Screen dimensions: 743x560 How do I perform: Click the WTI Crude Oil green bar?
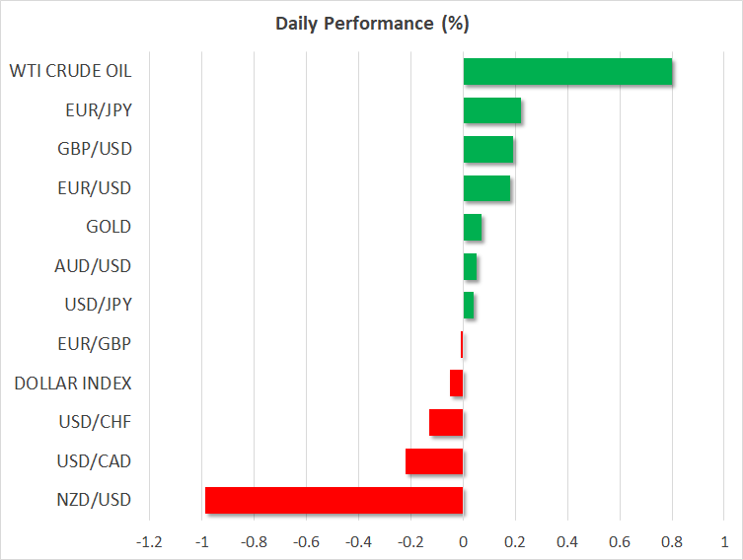coord(567,72)
